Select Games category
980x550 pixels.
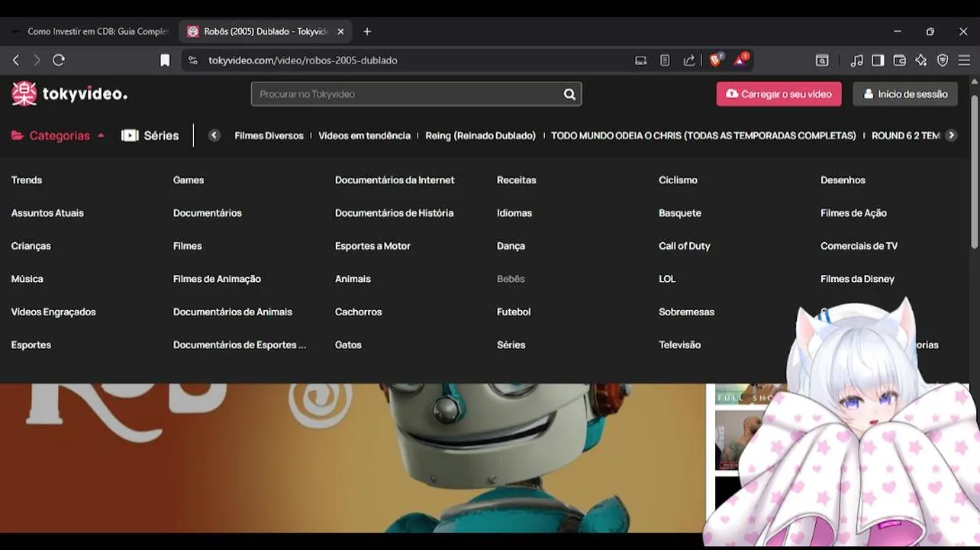(189, 180)
